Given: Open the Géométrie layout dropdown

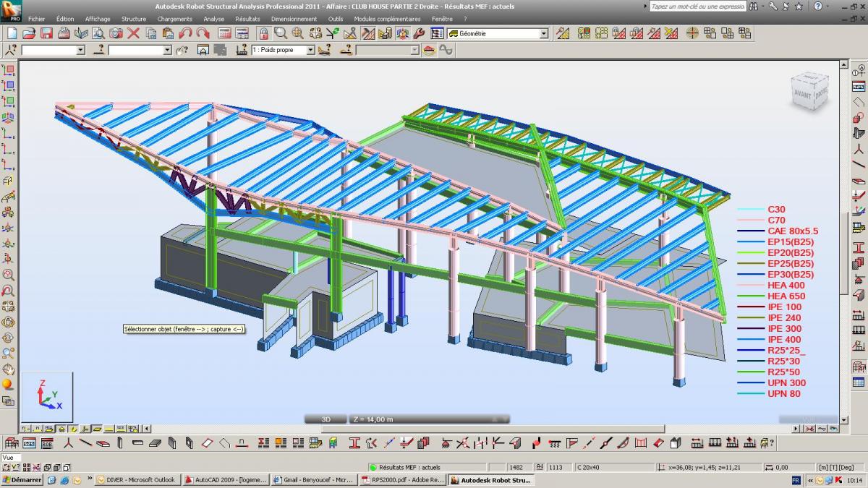Looking at the screenshot, I should [x=544, y=33].
